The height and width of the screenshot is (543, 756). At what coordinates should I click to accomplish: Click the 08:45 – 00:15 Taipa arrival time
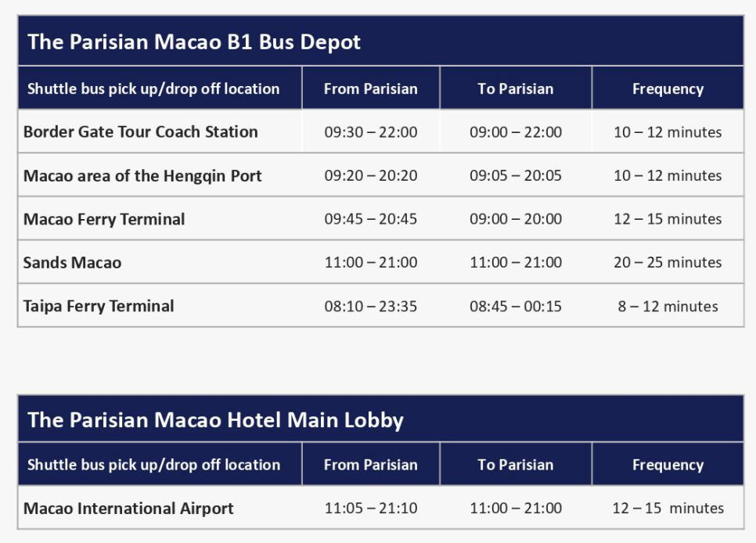pyautogui.click(x=516, y=306)
